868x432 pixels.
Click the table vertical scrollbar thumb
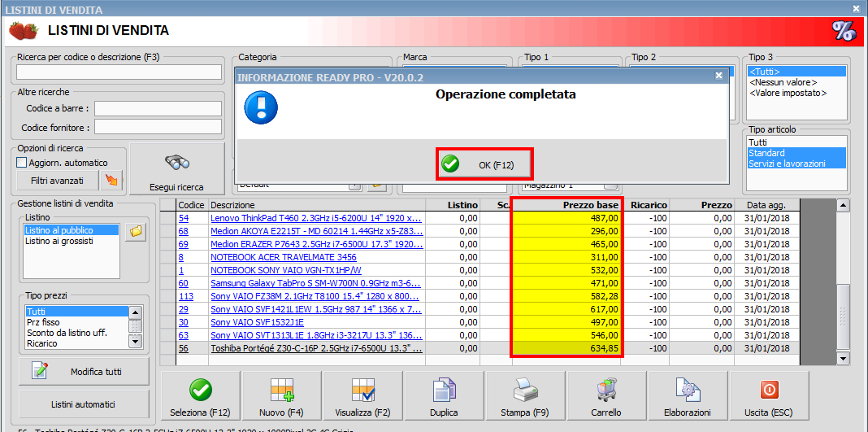pyautogui.click(x=843, y=316)
